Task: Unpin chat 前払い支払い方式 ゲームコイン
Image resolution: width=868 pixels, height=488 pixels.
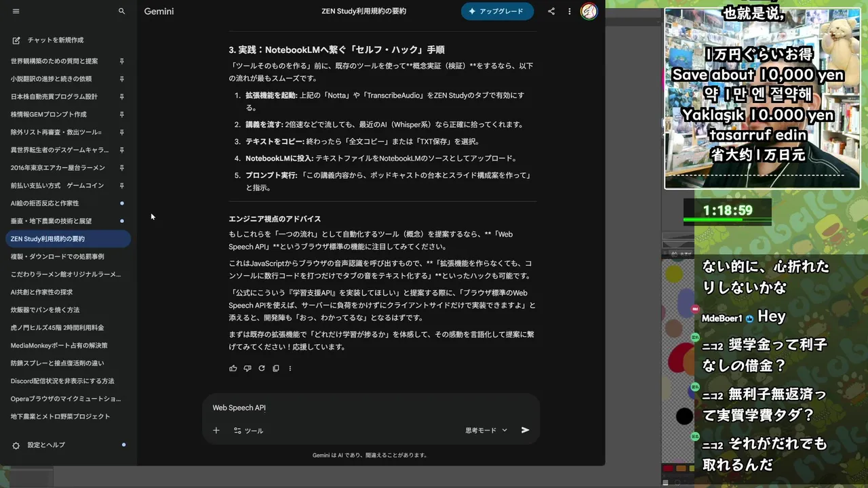Action: (x=122, y=186)
